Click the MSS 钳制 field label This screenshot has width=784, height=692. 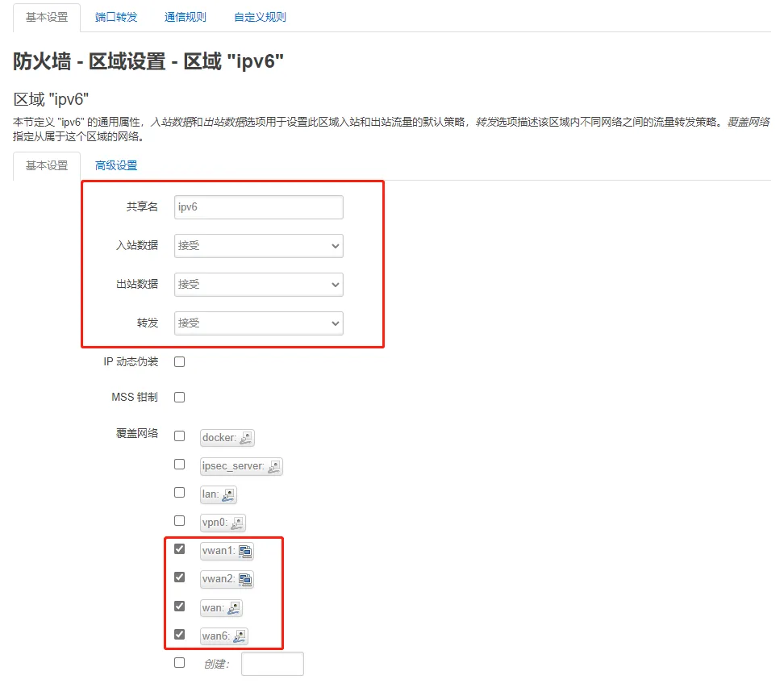[135, 397]
